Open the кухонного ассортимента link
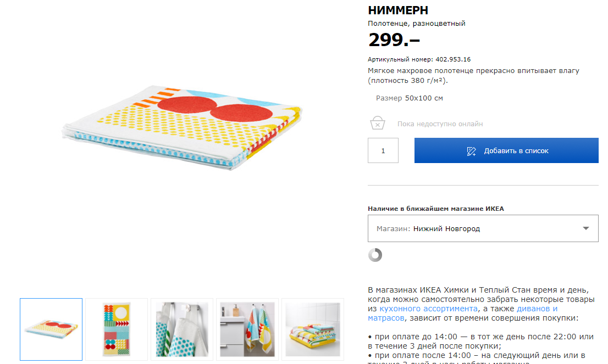 click(428, 309)
